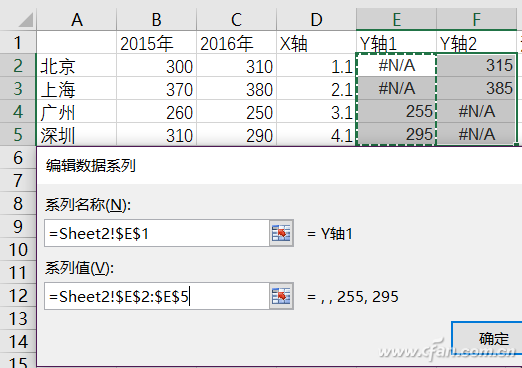Image resolution: width=522 pixels, height=368 pixels.
Task: Click cell with value 4.1
Action: pyautogui.click(x=316, y=134)
